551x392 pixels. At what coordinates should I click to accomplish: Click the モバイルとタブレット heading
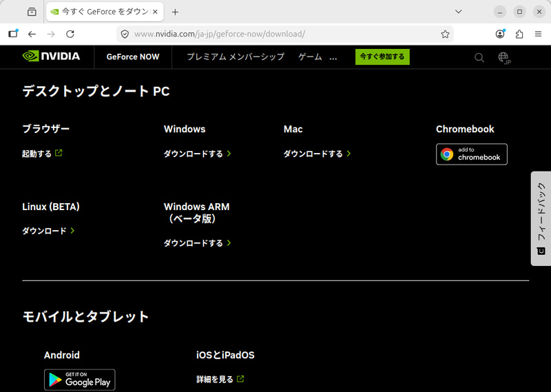(x=85, y=316)
